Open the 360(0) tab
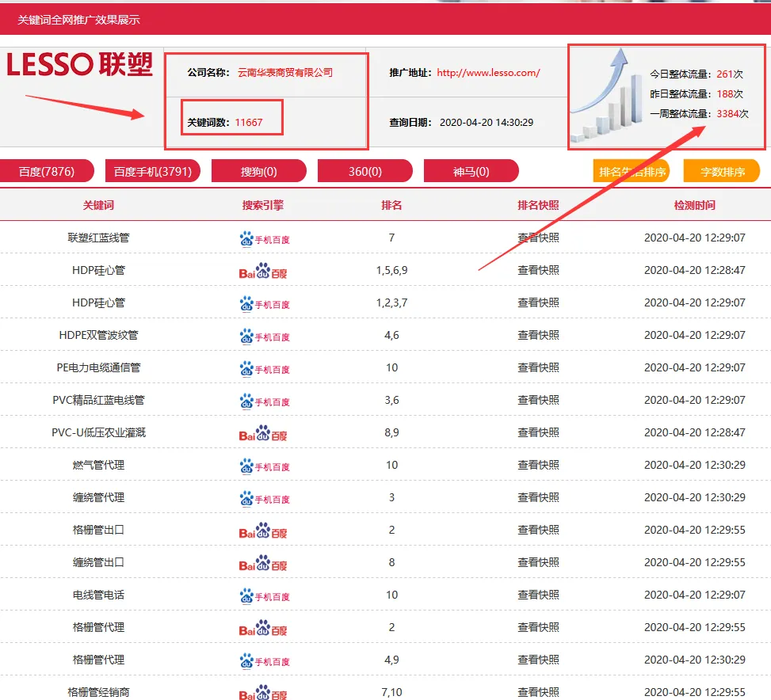The width and height of the screenshot is (771, 700). pos(365,171)
